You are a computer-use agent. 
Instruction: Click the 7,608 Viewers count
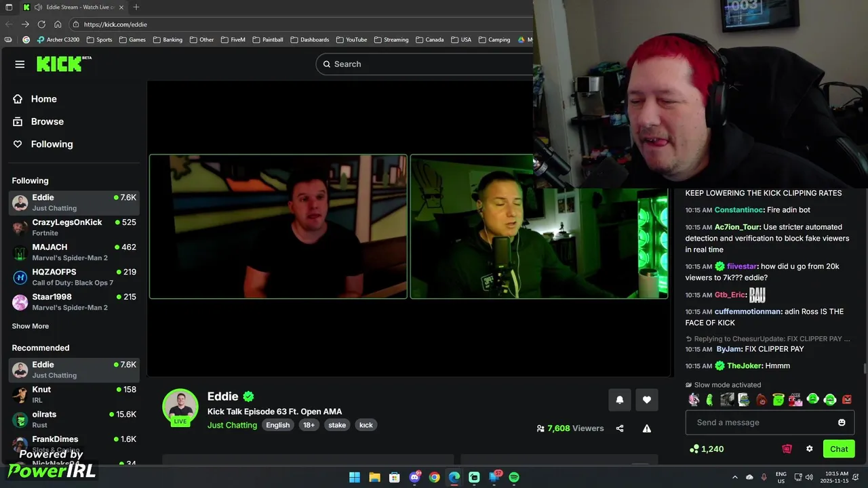[570, 428]
